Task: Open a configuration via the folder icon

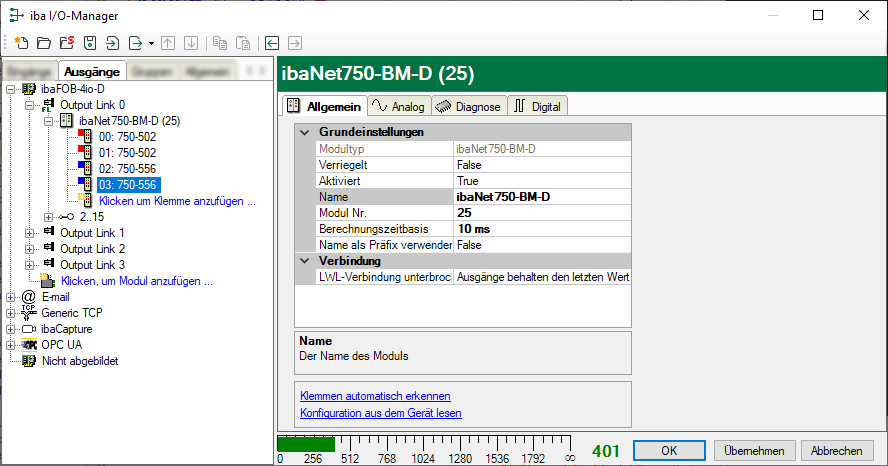Action: (43, 43)
